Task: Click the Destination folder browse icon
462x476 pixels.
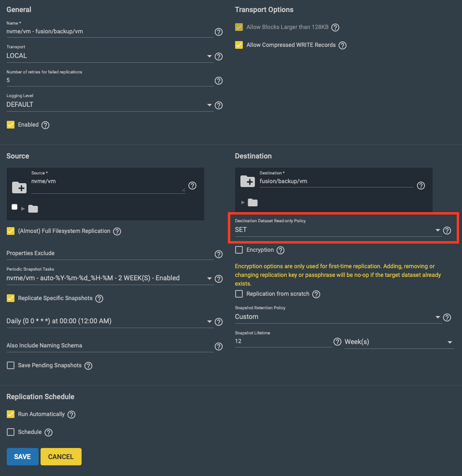Action: (248, 181)
